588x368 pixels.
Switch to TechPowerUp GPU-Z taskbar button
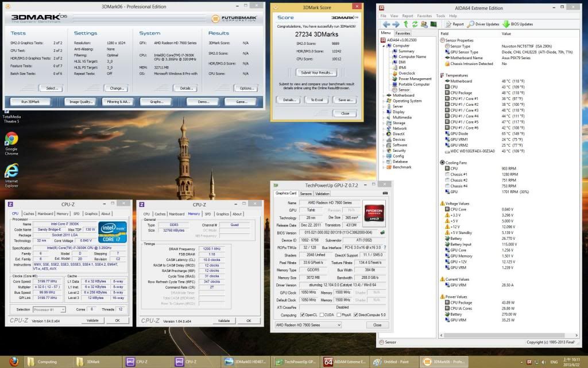(x=296, y=362)
